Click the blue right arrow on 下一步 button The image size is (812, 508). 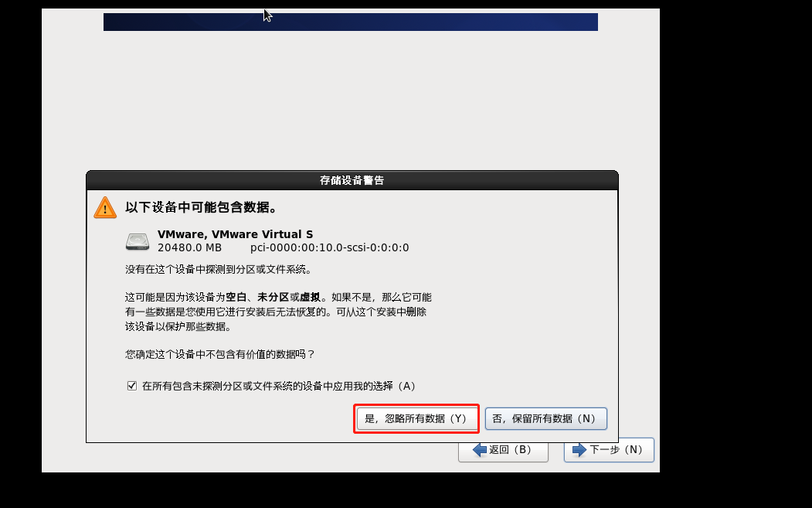pos(579,449)
